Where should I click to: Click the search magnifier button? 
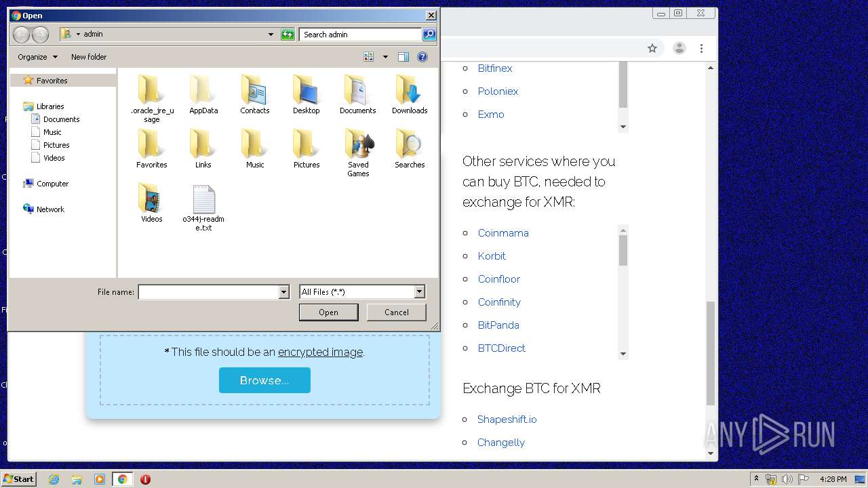429,35
